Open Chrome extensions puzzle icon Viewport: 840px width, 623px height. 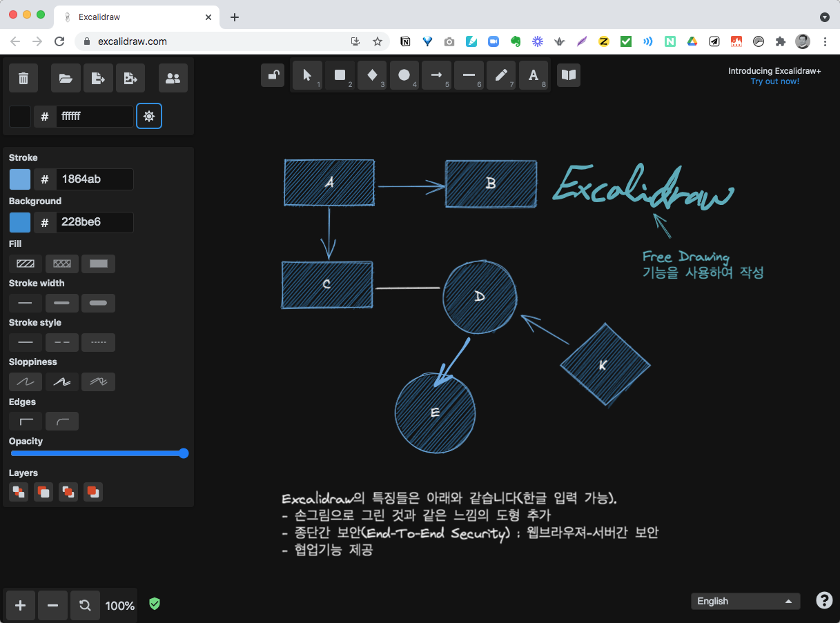(x=781, y=41)
